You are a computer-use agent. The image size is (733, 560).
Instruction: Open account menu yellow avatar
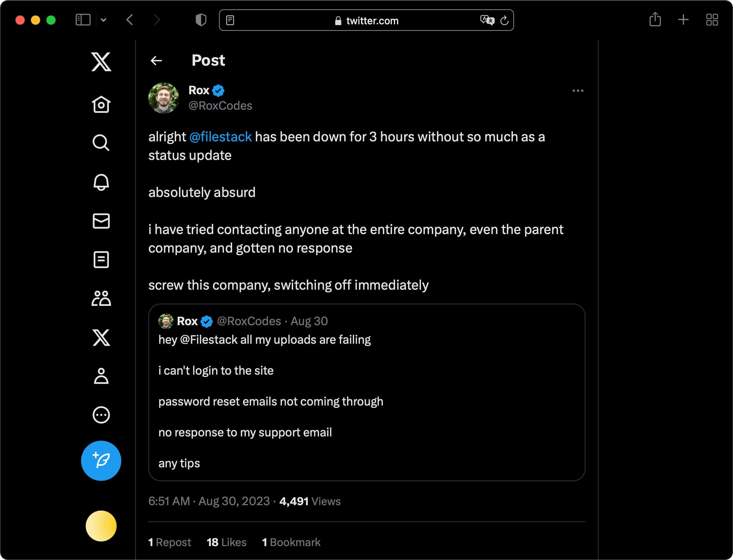click(x=101, y=526)
